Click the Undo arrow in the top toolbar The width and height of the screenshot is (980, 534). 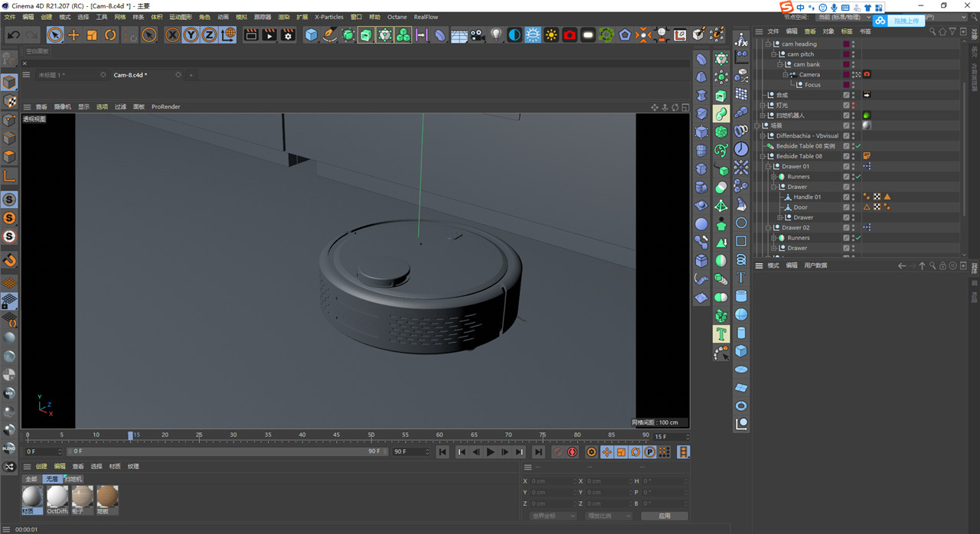click(14, 34)
